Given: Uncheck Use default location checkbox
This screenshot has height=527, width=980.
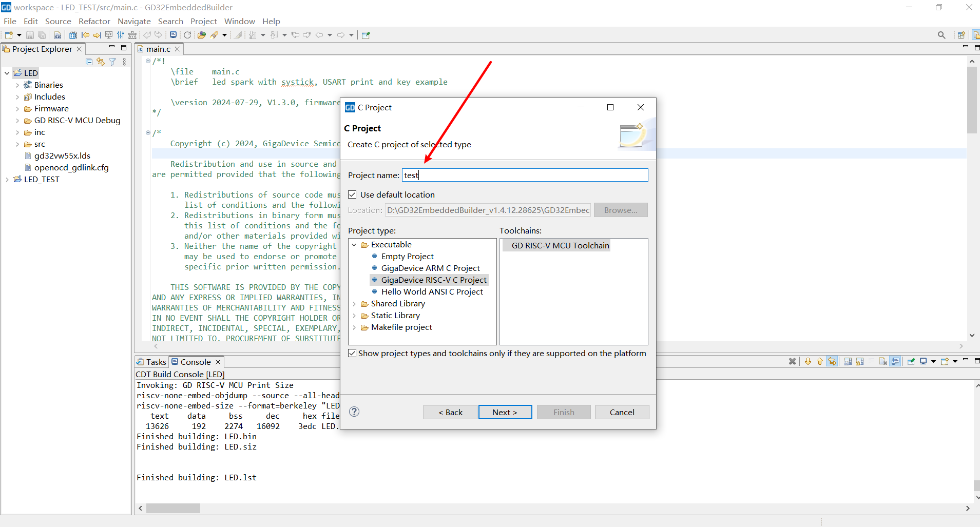Looking at the screenshot, I should (x=353, y=194).
